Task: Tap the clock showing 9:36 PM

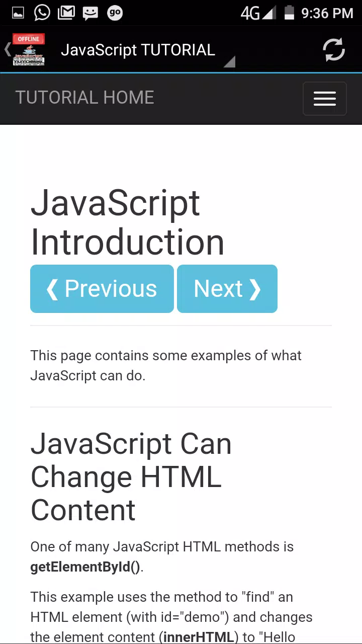Action: [x=327, y=13]
